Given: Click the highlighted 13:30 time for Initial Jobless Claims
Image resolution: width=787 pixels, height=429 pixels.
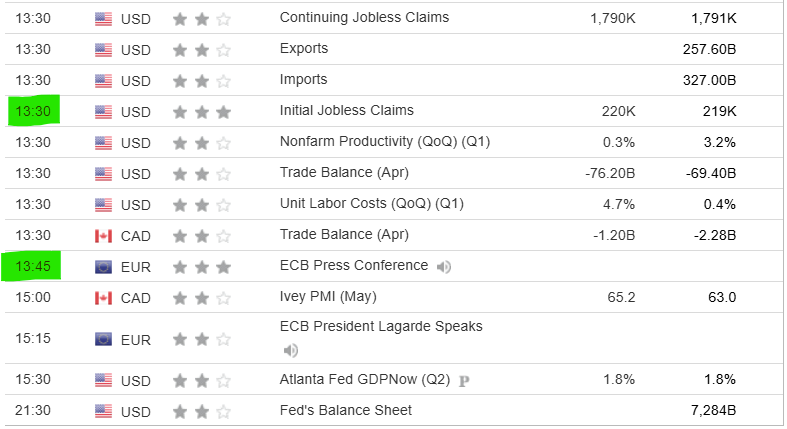Looking at the screenshot, I should coord(34,111).
